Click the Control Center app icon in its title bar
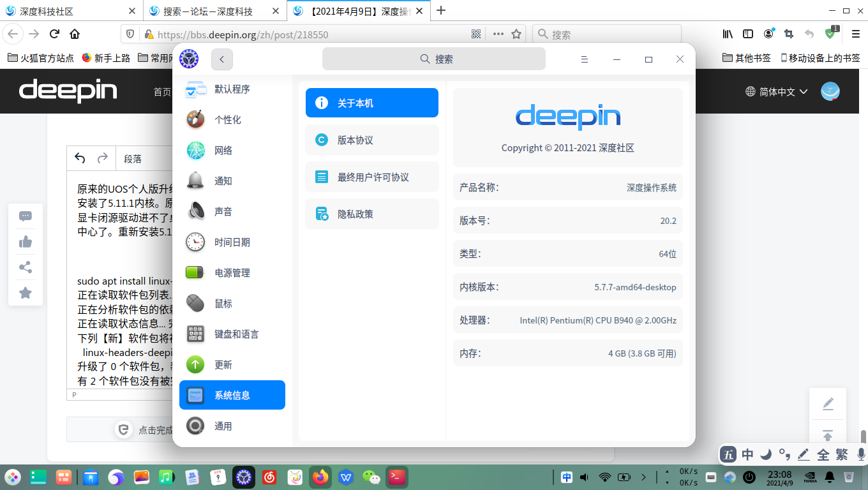868x490 pixels. click(189, 59)
